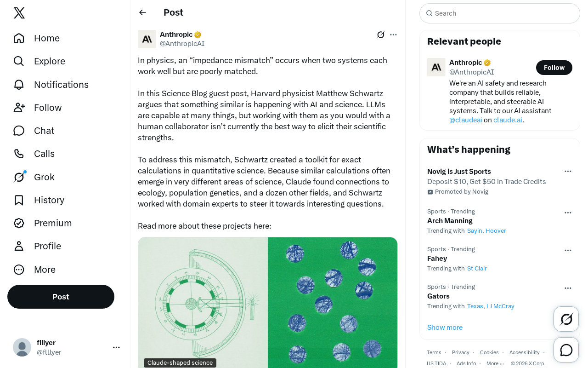Open options for Novig promoted trend
This screenshot has width=588, height=368.
click(x=568, y=171)
